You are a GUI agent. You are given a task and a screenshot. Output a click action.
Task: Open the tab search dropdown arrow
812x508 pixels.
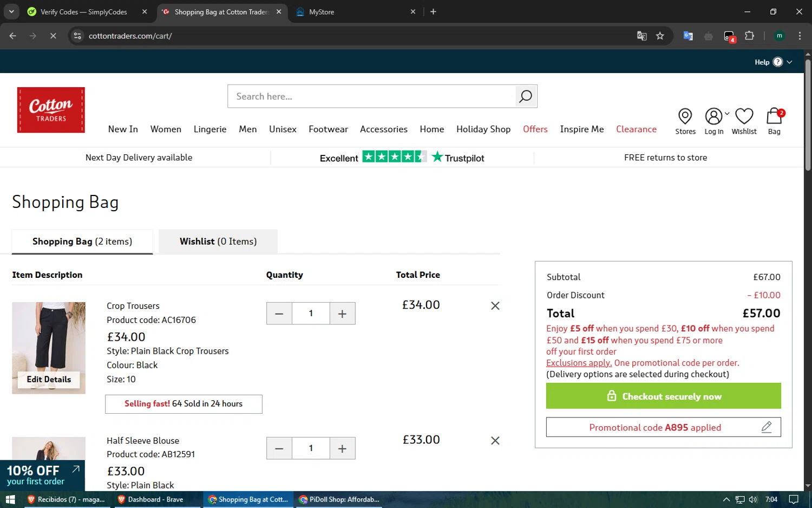click(x=11, y=11)
